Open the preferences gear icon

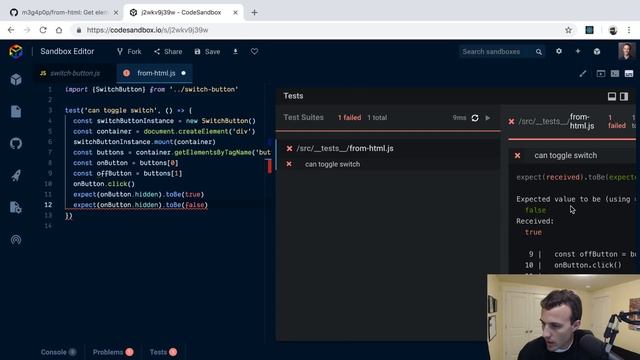point(559,51)
